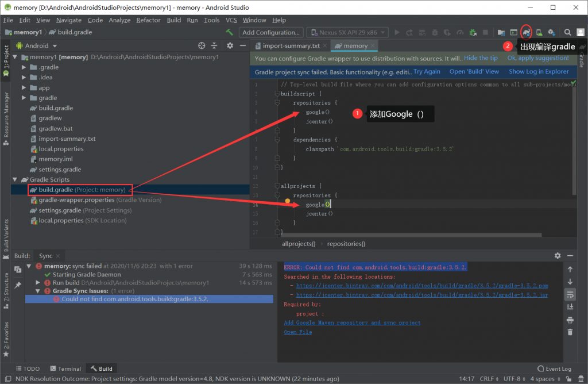Viewport: 588px width, 384px height.
Task: Click Try Again sync link
Action: click(427, 72)
